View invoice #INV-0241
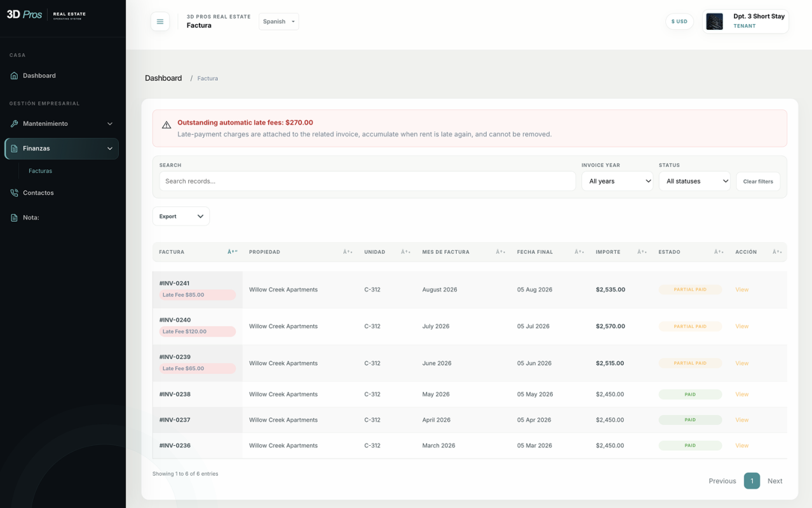The width and height of the screenshot is (812, 508). [x=741, y=290]
